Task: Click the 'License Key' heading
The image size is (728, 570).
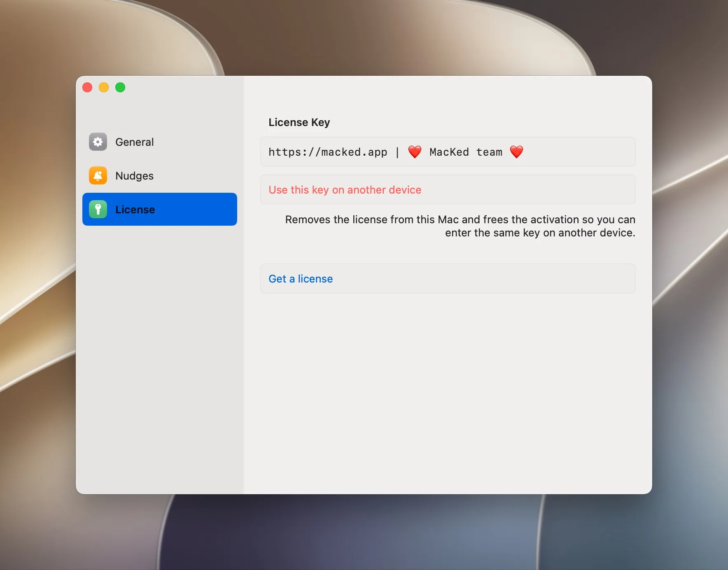Action: pyautogui.click(x=299, y=122)
